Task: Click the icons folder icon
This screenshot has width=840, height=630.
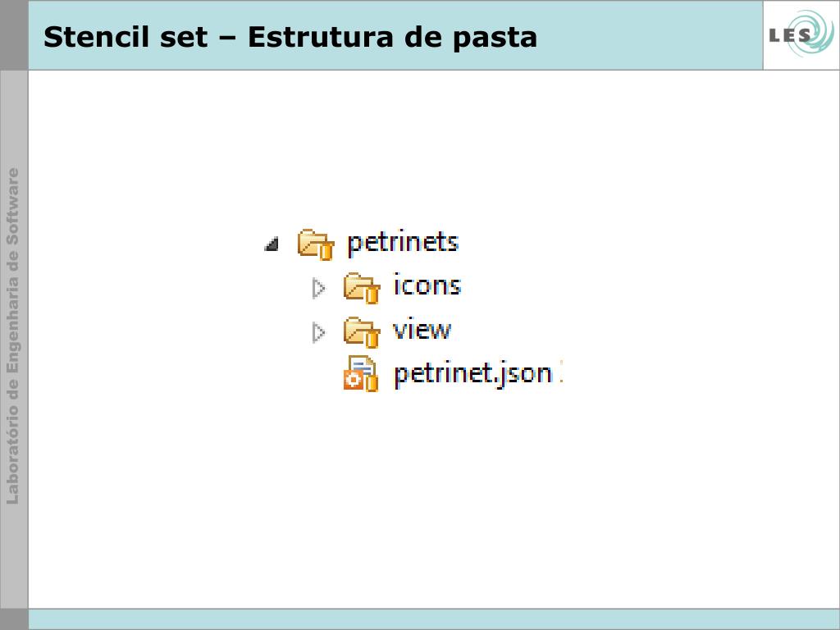Action: pos(362,288)
